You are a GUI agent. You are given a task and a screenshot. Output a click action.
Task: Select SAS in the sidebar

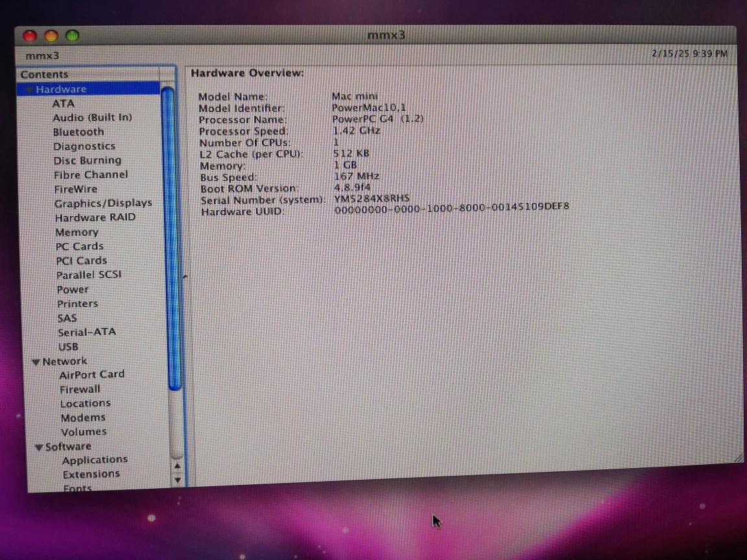(x=67, y=318)
